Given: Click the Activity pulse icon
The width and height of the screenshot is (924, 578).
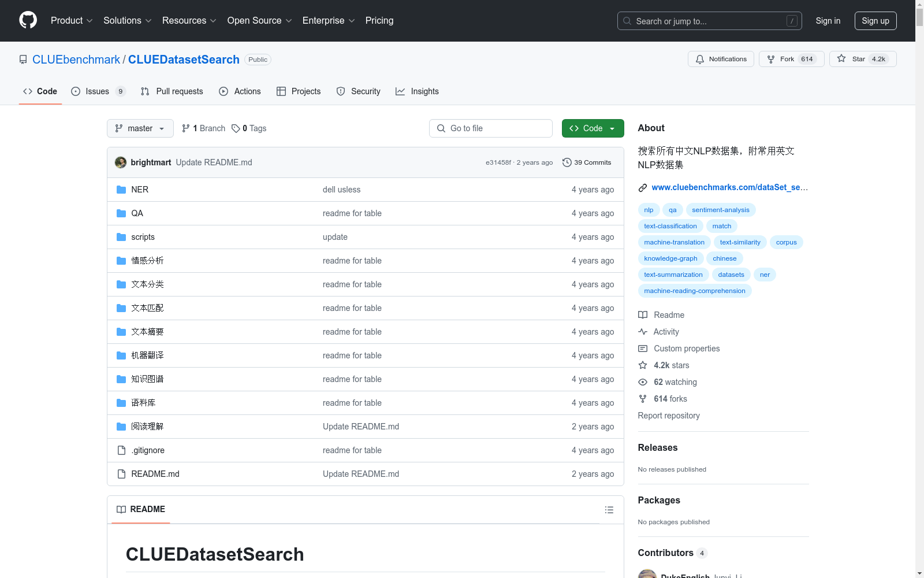Looking at the screenshot, I should [643, 332].
